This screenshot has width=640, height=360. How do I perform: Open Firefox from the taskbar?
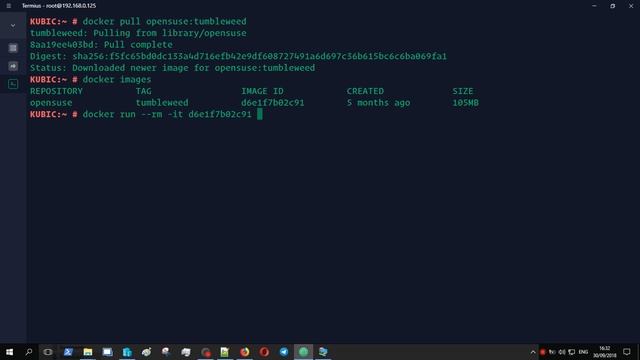click(244, 352)
